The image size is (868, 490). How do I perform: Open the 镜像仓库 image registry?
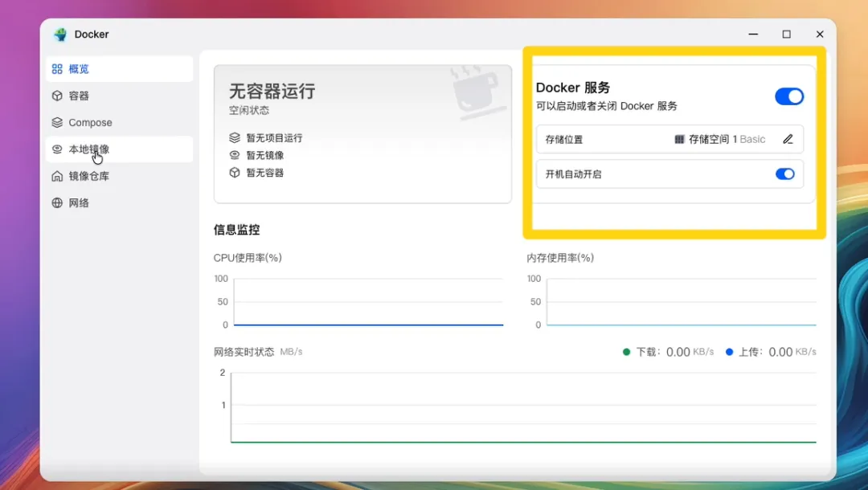(x=119, y=176)
